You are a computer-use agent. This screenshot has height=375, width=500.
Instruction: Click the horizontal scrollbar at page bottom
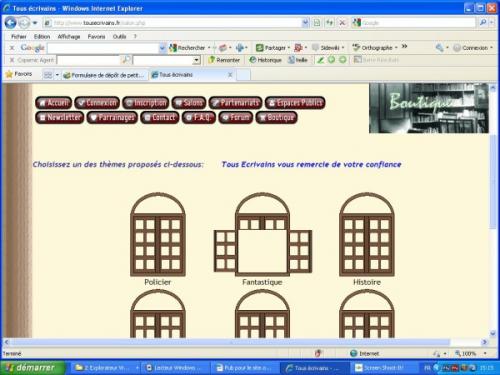click(230, 342)
